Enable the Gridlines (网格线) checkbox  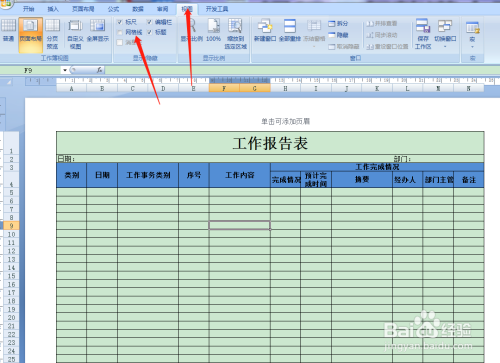[120, 32]
